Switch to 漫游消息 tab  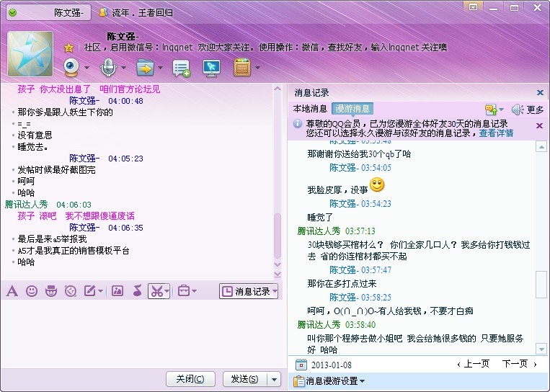(x=352, y=109)
